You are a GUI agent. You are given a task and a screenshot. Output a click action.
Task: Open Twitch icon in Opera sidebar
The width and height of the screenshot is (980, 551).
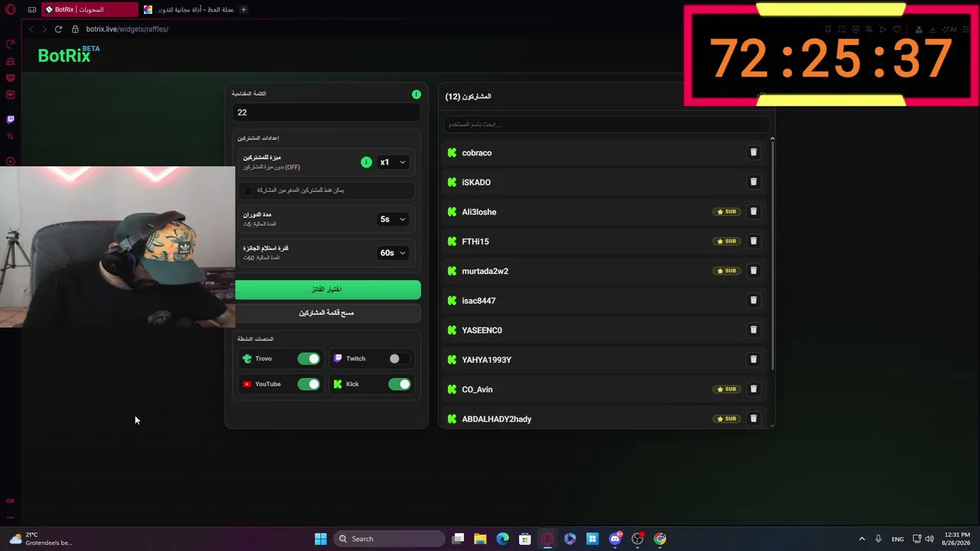coord(10,119)
